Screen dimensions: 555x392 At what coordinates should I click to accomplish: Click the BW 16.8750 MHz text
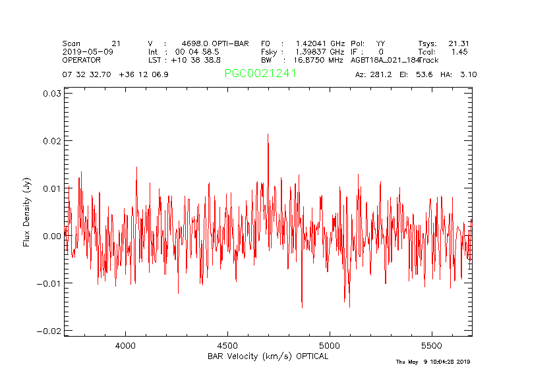(x=302, y=60)
